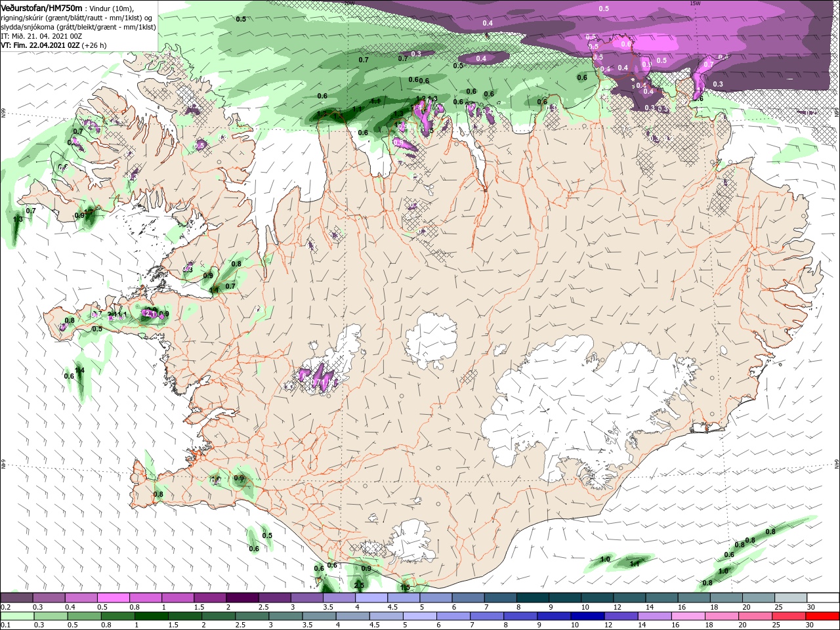Pick the palest green lower legend swatch at 0.1
840x630 pixels.
pos(16,616)
